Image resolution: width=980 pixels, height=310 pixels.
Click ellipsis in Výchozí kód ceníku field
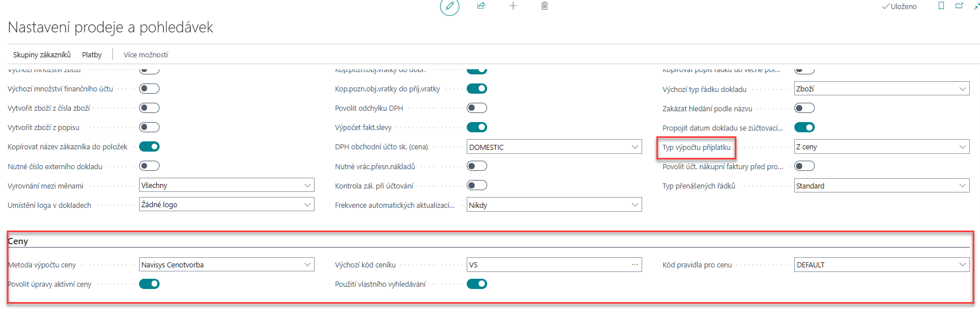634,265
